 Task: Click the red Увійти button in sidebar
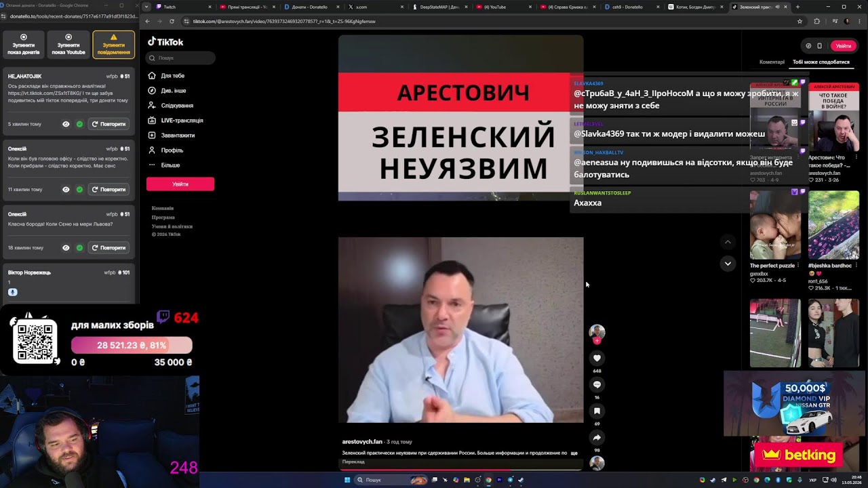pos(180,184)
